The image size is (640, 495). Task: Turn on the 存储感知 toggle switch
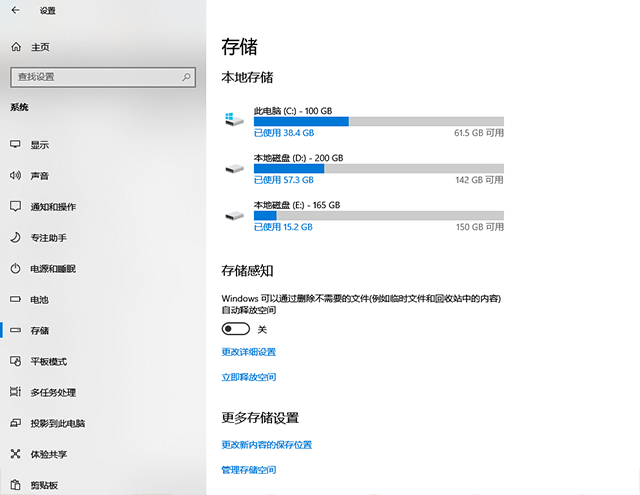[236, 329]
